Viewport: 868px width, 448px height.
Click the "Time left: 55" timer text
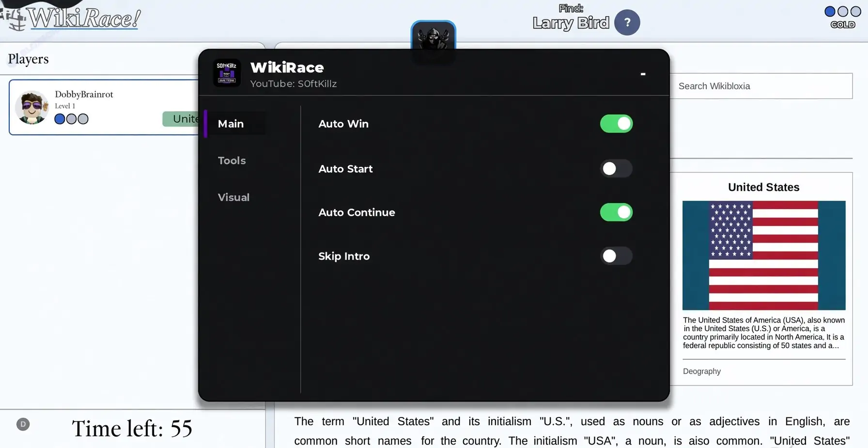click(x=132, y=429)
